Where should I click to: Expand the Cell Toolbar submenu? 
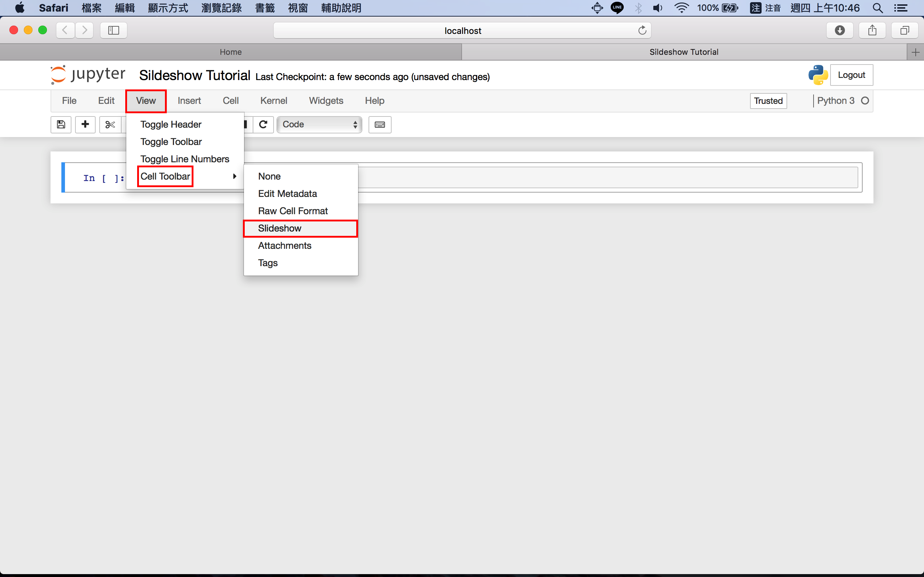pyautogui.click(x=165, y=176)
